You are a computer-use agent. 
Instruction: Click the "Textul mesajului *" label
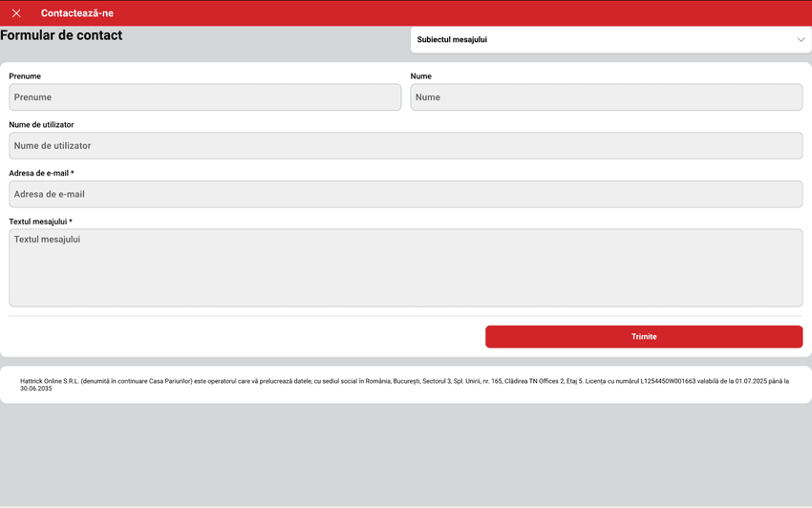(40, 222)
